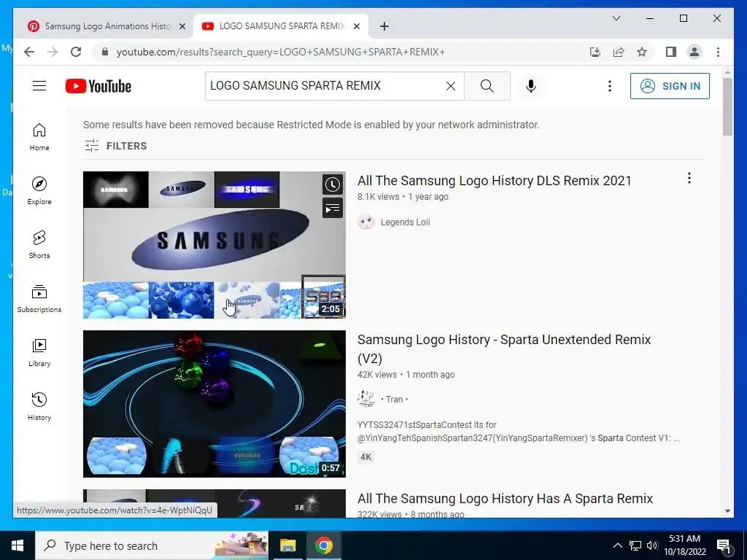Open Shorts in the sidebar

coord(39,245)
